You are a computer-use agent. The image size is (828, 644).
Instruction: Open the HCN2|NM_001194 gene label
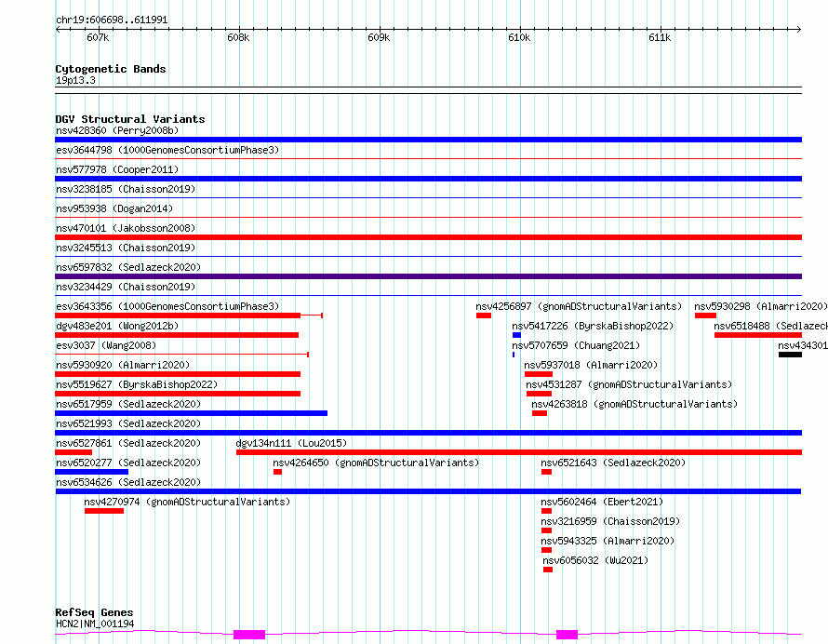pyautogui.click(x=95, y=624)
